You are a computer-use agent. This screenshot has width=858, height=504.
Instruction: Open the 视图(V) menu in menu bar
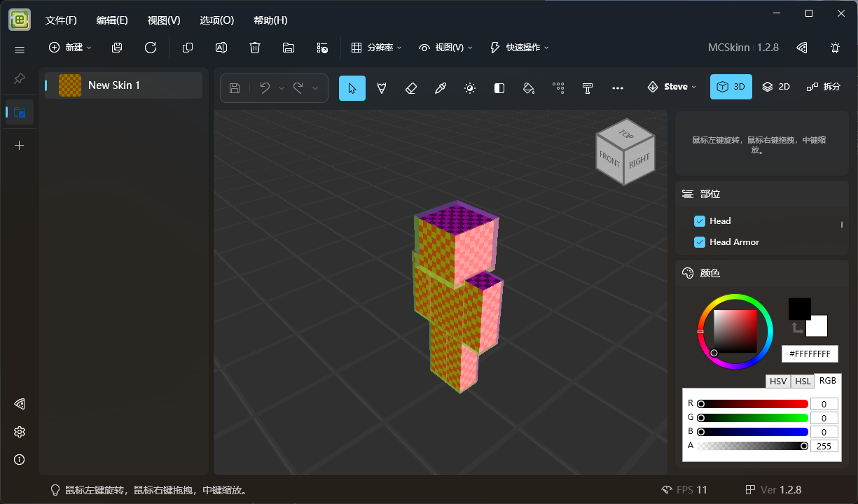coord(164,20)
